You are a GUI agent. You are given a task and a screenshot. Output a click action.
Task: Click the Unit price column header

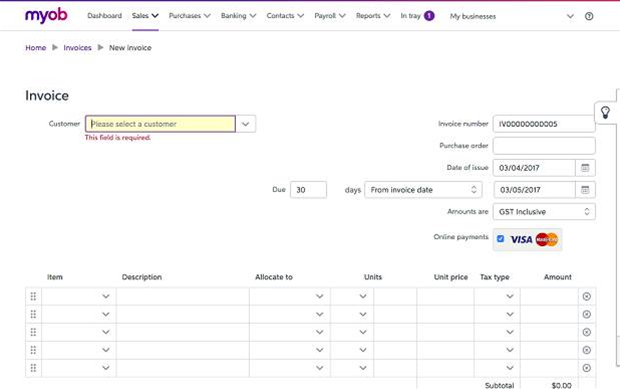pyautogui.click(x=451, y=277)
